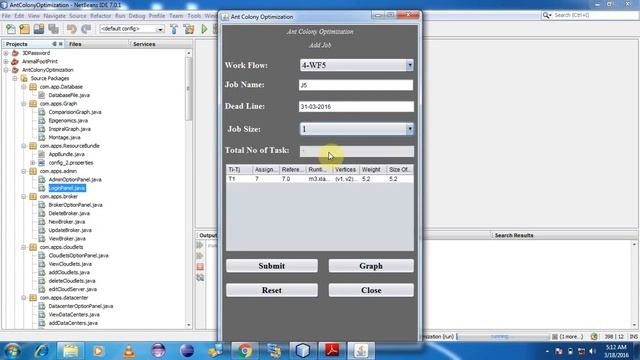Collapse the Source Packages node
This screenshot has width=640, height=360.
pyautogui.click(x=15, y=78)
